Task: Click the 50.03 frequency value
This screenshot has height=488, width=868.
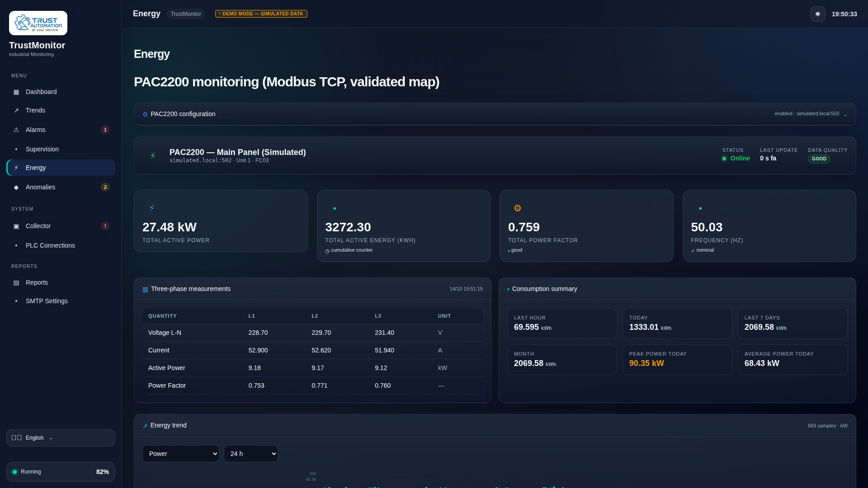Action: [707, 227]
